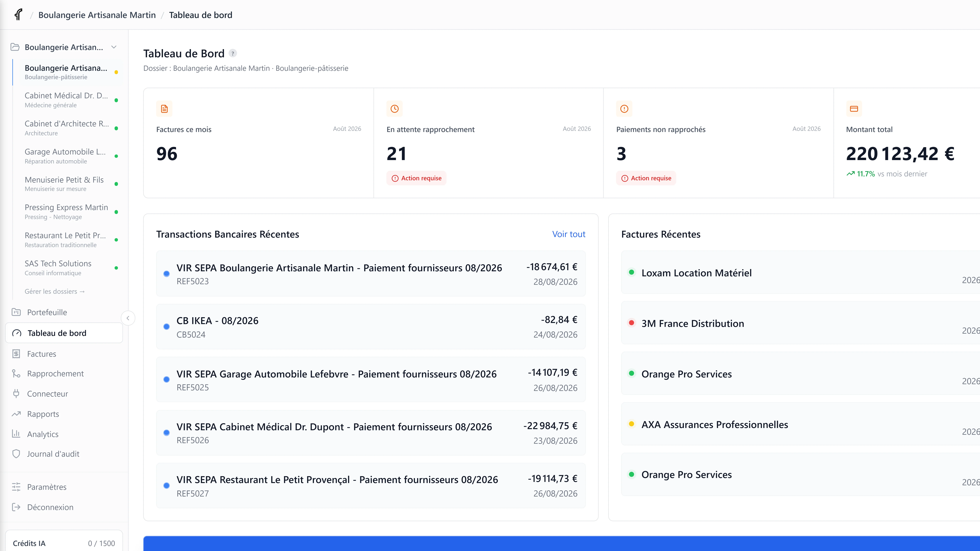This screenshot has width=980, height=551.
Task: Click the red status dot for 3M France Distribution
Action: click(632, 323)
